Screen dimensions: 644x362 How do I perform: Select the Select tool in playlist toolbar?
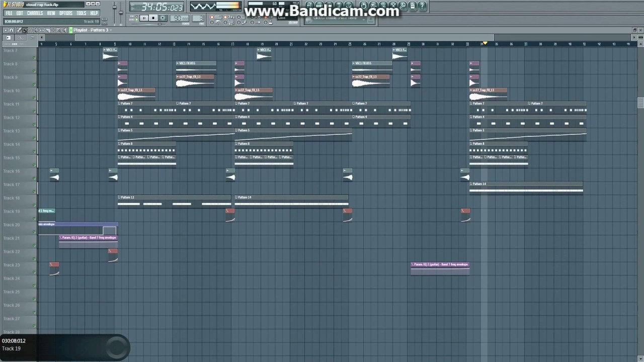click(53, 30)
